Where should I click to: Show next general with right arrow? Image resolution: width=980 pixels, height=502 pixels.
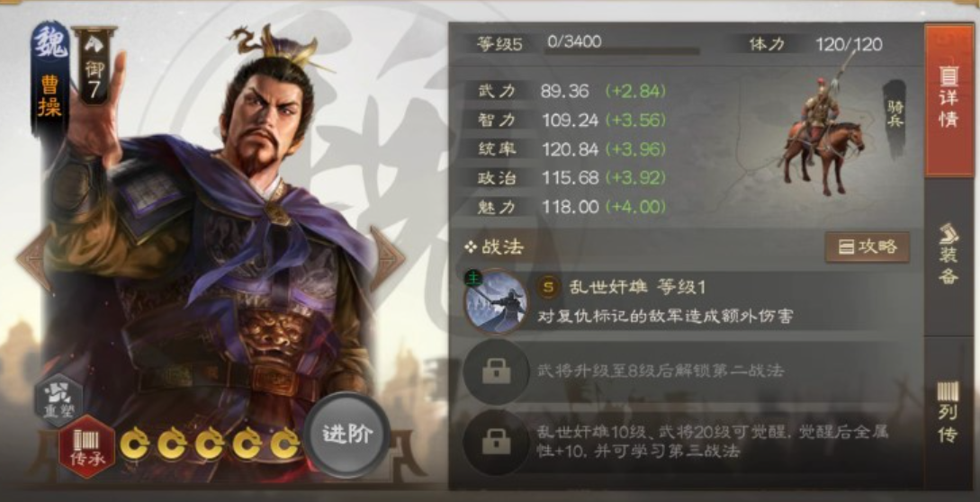388,259
